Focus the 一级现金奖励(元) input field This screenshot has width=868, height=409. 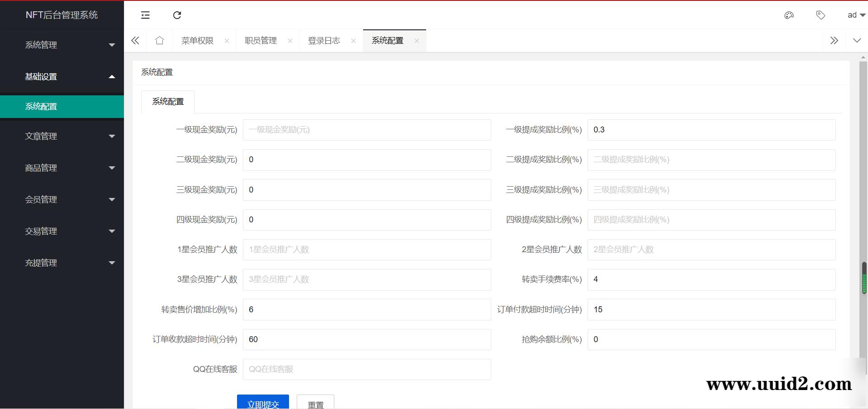(x=366, y=130)
